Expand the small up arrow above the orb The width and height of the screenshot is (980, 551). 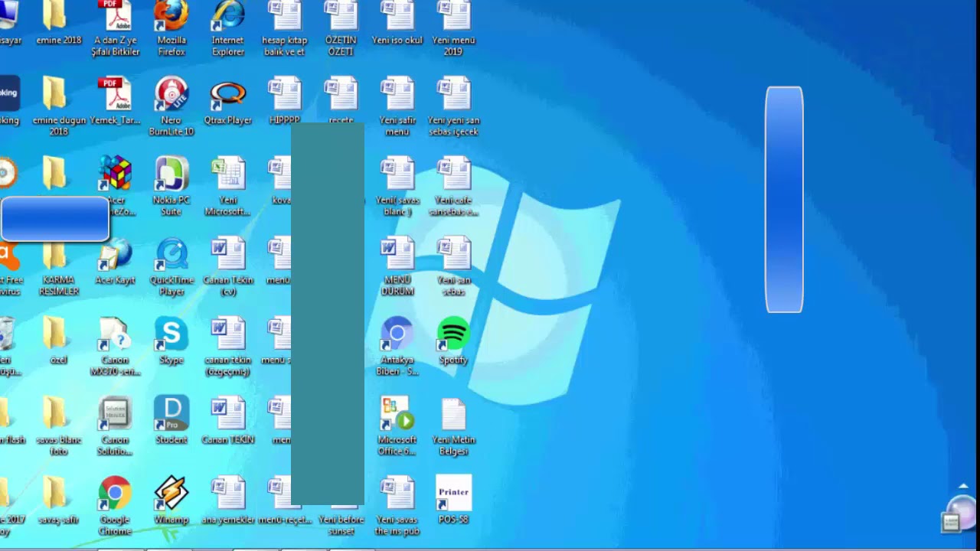tap(963, 486)
